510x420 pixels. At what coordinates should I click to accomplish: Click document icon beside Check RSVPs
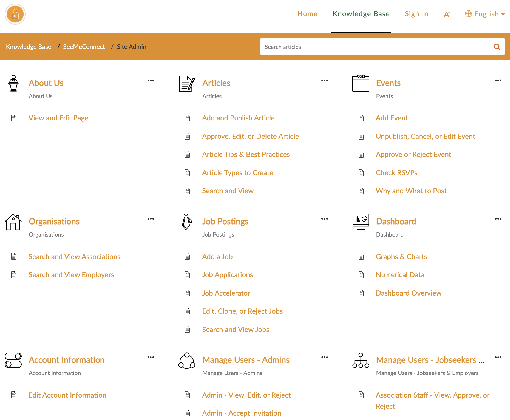pyautogui.click(x=361, y=173)
